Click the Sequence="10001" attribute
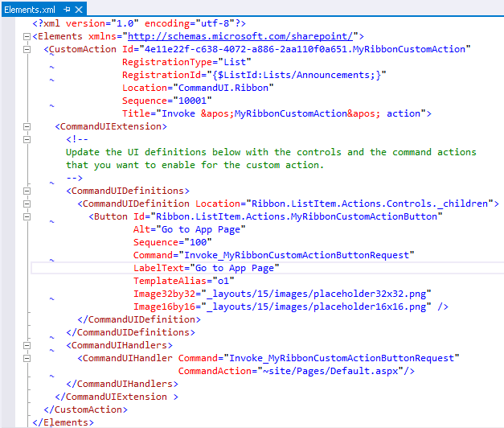Image resolution: width=504 pixels, height=428 pixels. click(167, 101)
